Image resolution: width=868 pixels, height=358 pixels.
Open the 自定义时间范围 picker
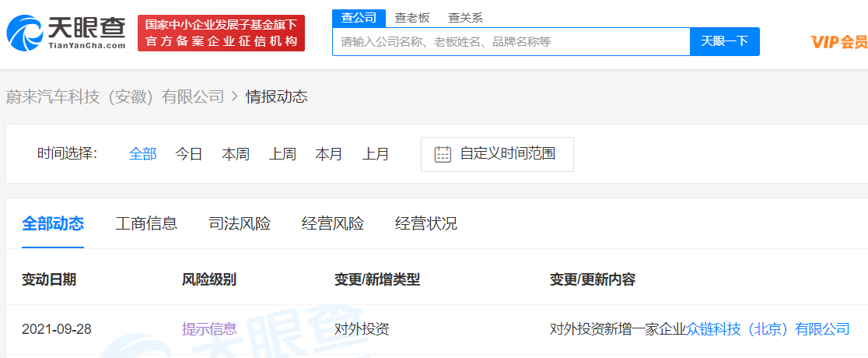point(497,154)
